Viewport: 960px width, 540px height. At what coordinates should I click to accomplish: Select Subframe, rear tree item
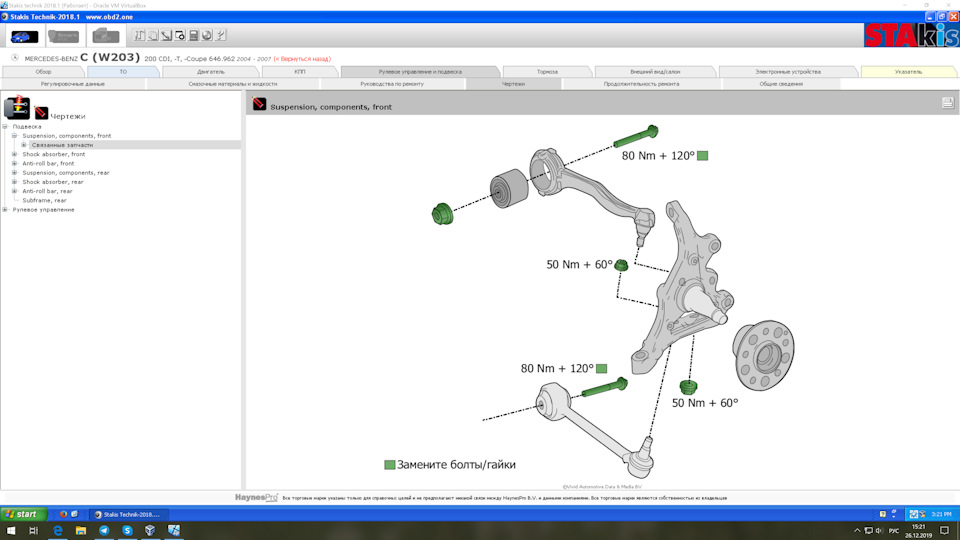[44, 200]
